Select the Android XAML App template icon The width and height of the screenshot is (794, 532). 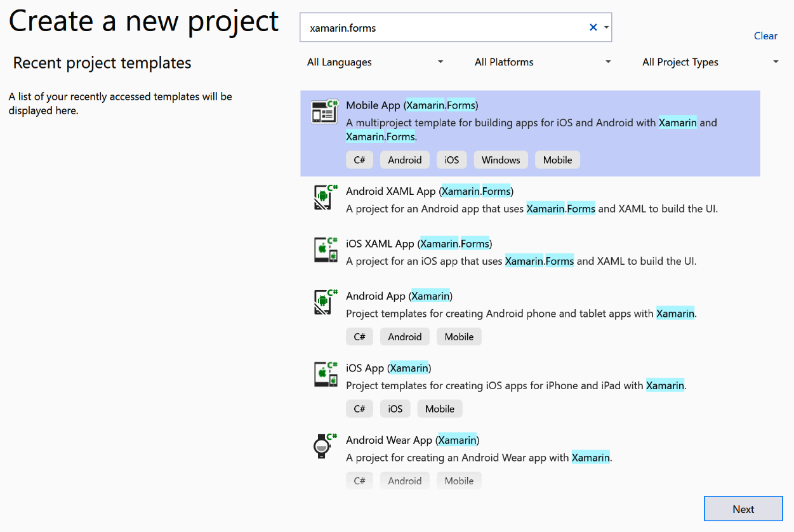point(326,197)
